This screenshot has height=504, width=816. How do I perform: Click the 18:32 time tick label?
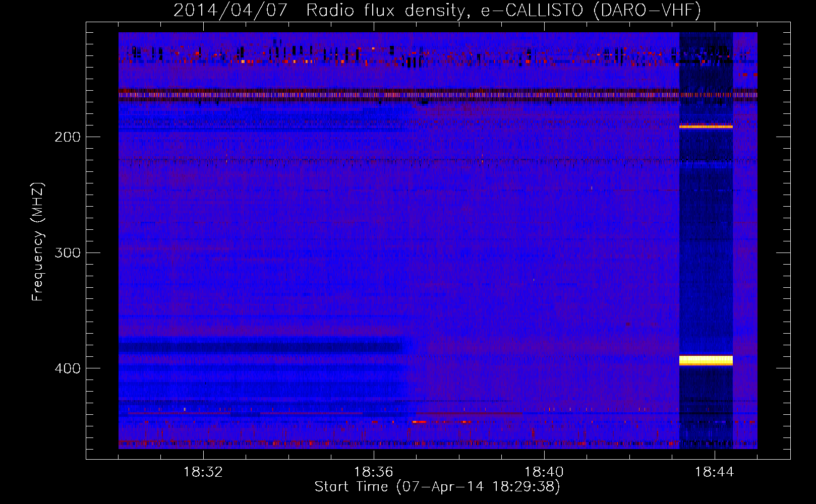(203, 472)
